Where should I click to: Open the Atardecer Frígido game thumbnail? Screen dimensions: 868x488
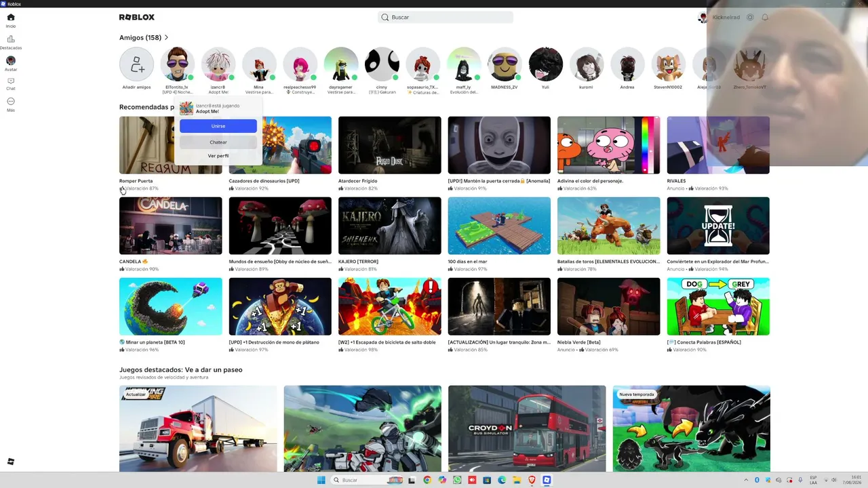click(390, 145)
